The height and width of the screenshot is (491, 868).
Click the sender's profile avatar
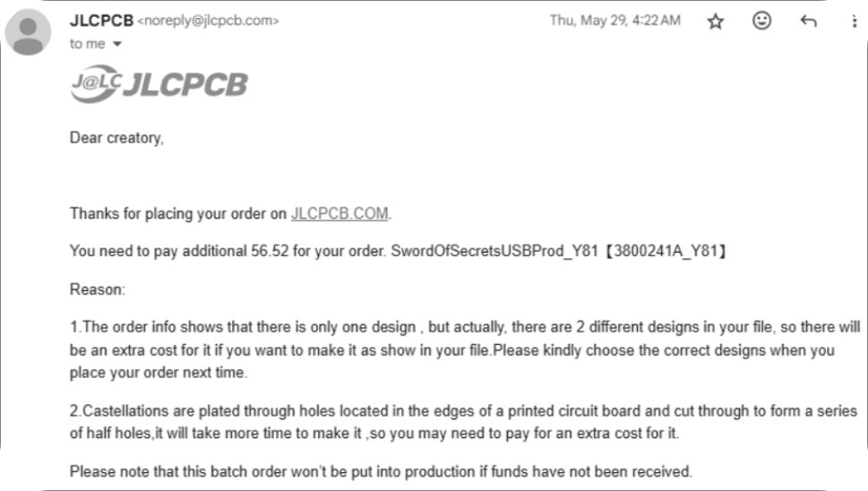pos(29,32)
